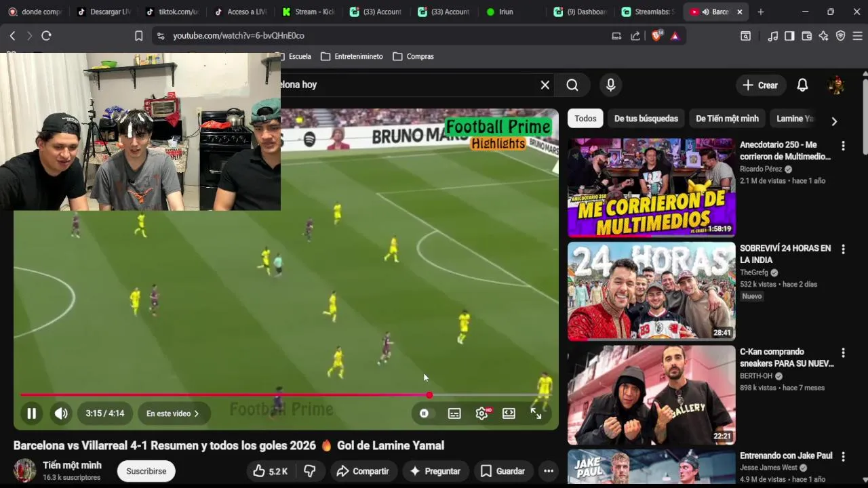Go back with browser back arrow

pyautogui.click(x=12, y=36)
